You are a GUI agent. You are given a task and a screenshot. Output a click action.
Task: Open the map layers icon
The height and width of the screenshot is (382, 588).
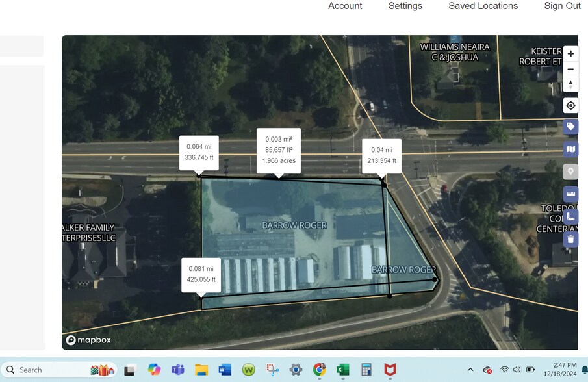(570, 150)
